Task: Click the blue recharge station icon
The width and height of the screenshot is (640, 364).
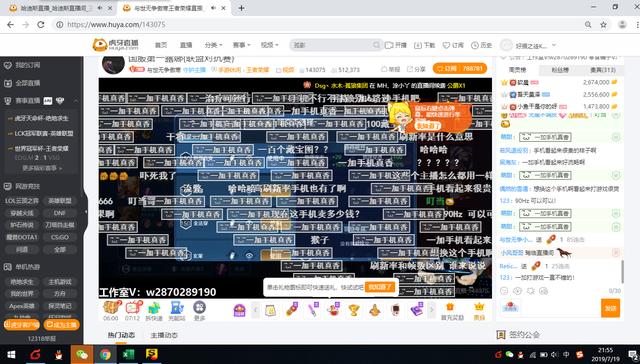Action: coord(177,307)
